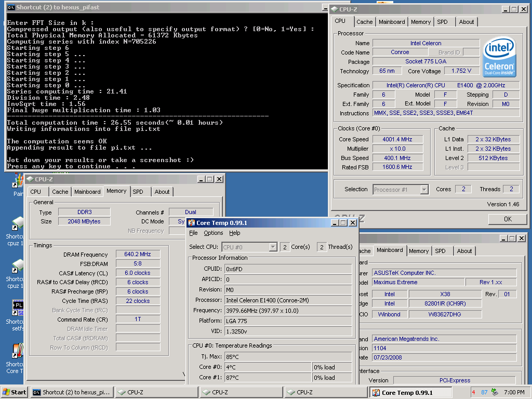Click the command prompt title bar icon
The image size is (532, 399).
[11, 7]
